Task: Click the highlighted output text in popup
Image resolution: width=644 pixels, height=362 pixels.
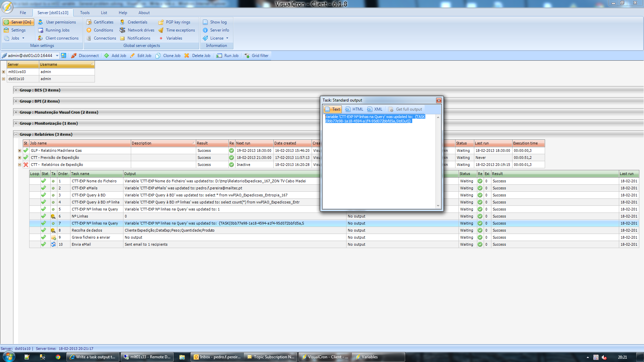Action: pyautogui.click(x=375, y=119)
